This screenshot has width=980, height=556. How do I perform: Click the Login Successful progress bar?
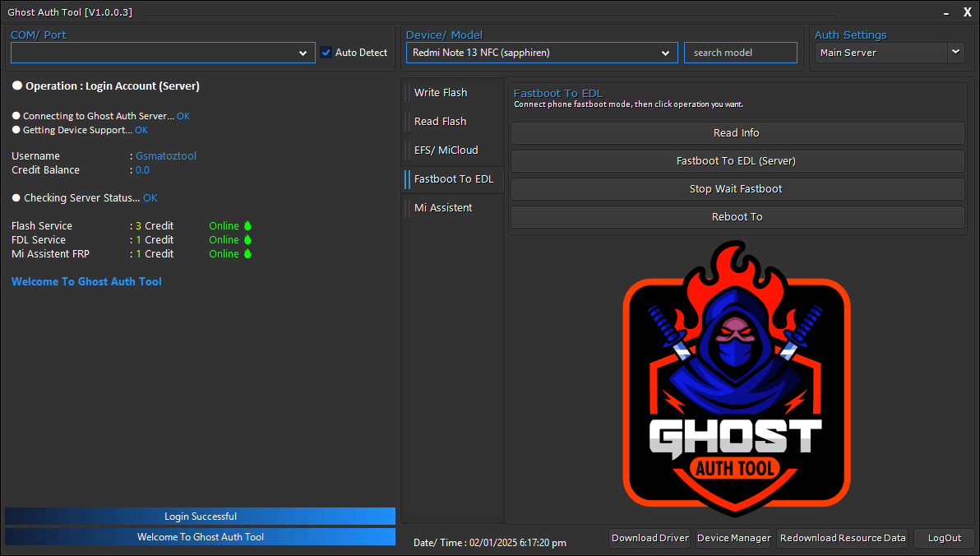[200, 516]
